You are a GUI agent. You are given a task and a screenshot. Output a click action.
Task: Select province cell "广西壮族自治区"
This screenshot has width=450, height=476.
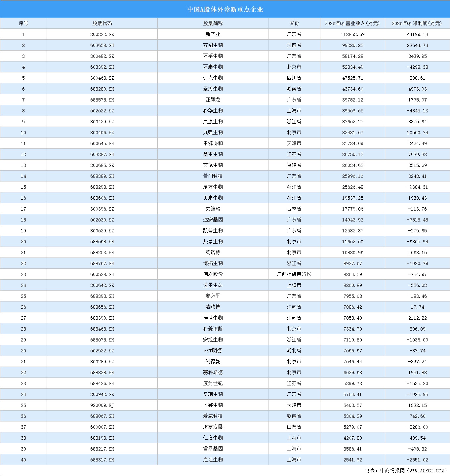pyautogui.click(x=294, y=274)
